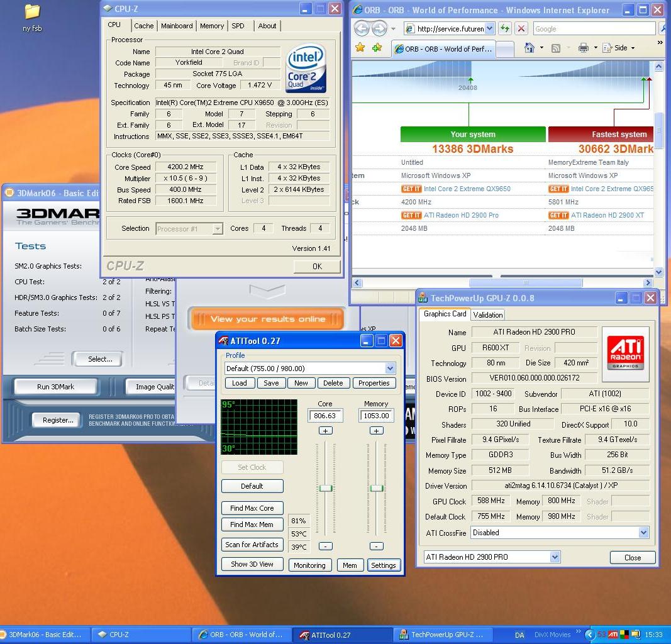Viewport: 671px width, 644px height.
Task: Switch to the Cache tab in CPU-Z
Action: [144, 26]
